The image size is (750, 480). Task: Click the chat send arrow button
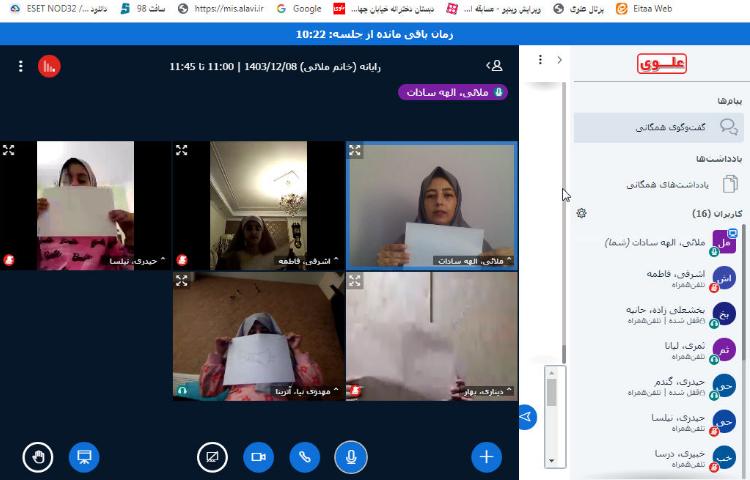[x=527, y=415]
